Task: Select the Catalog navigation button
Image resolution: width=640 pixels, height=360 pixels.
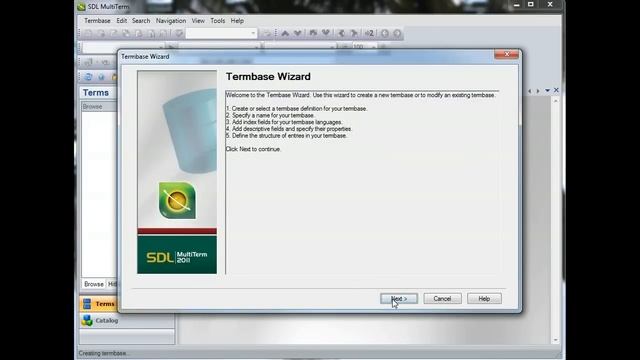Action: click(x=127, y=321)
